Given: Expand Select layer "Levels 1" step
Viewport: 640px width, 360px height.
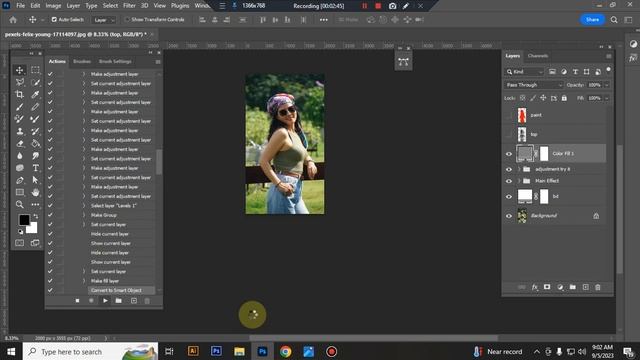Looking at the screenshot, I should [84, 206].
